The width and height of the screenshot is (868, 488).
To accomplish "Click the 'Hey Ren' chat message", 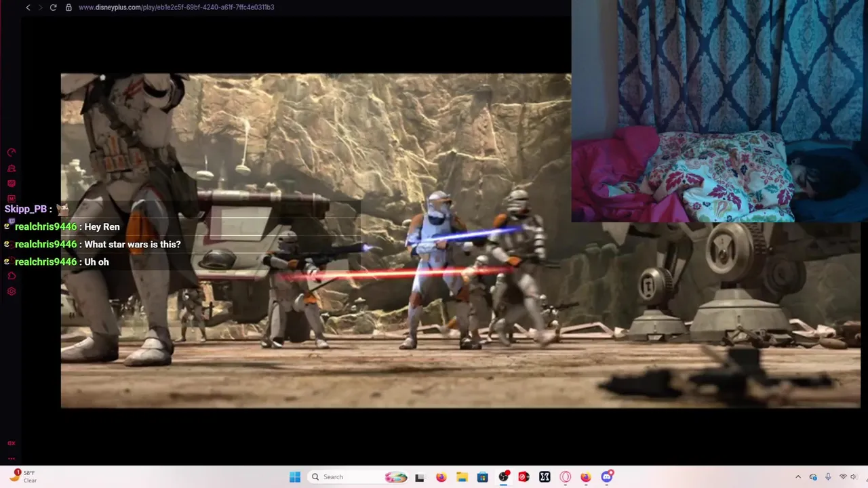I will click(x=102, y=227).
